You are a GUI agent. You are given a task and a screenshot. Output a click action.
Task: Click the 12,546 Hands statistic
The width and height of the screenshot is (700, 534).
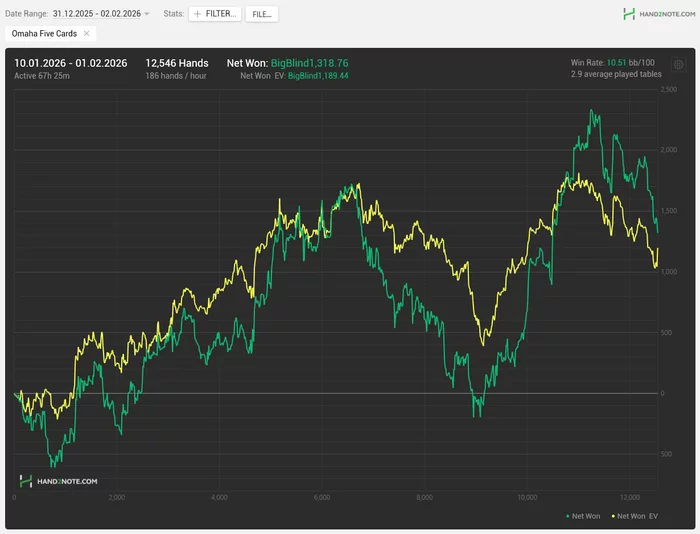179,62
